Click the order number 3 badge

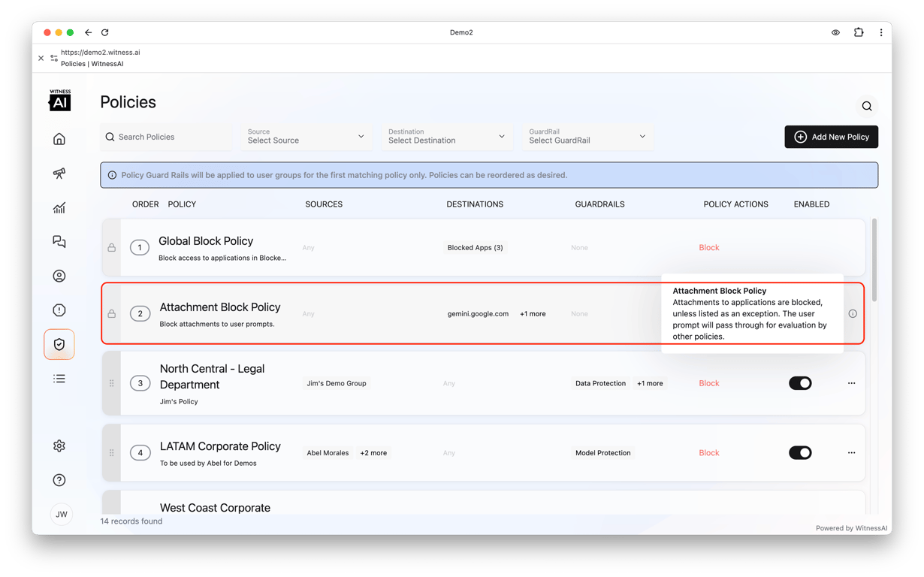(x=140, y=383)
